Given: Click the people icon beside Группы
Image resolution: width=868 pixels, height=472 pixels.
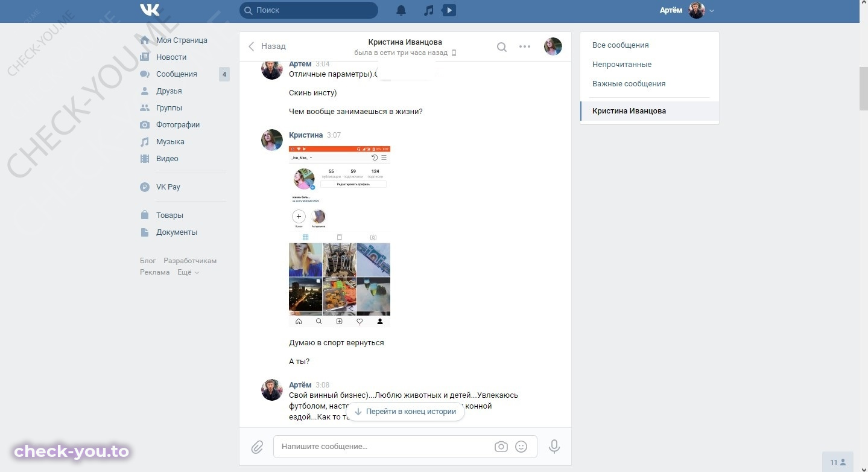Looking at the screenshot, I should (145, 108).
